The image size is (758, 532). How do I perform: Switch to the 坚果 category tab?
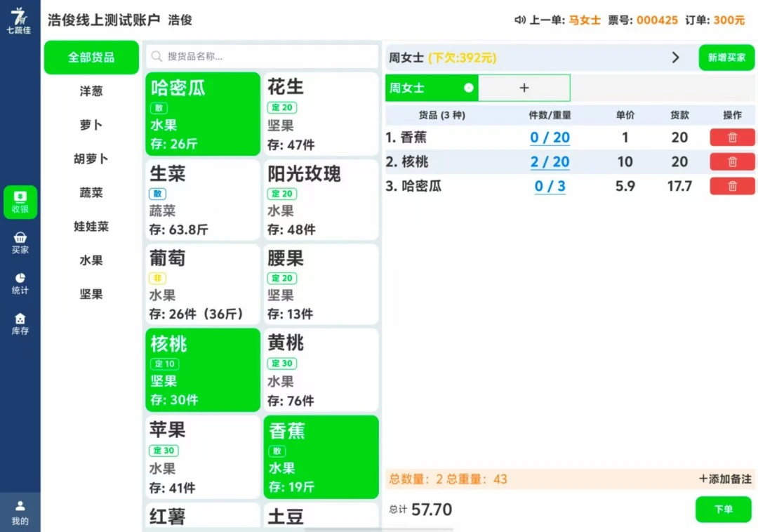(x=91, y=294)
